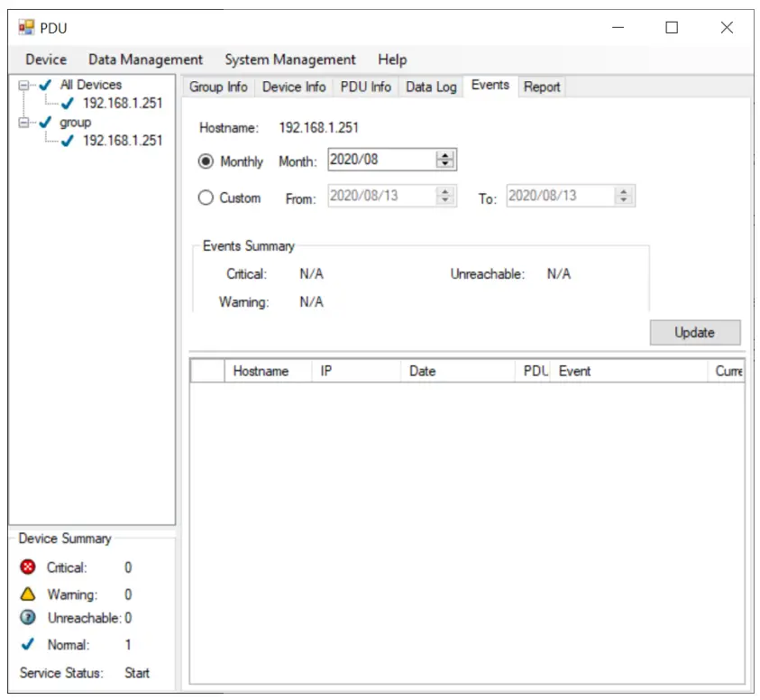Click the checkmark icon beside All Devices

tap(45, 85)
